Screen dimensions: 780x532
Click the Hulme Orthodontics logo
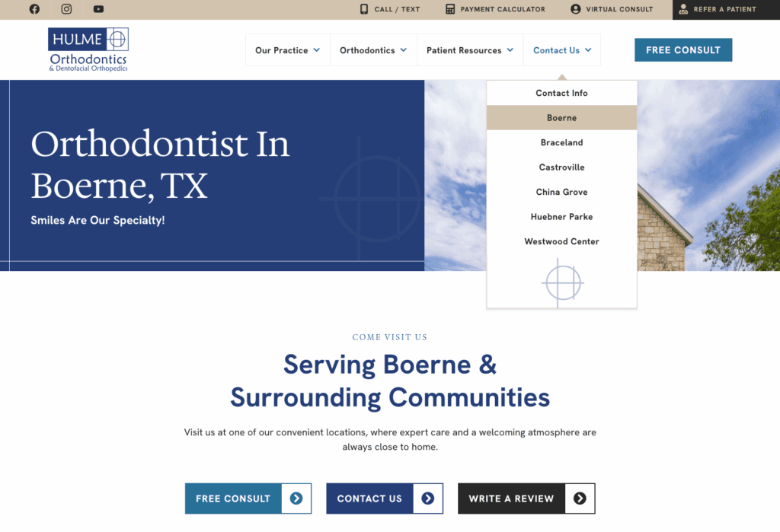(88, 49)
